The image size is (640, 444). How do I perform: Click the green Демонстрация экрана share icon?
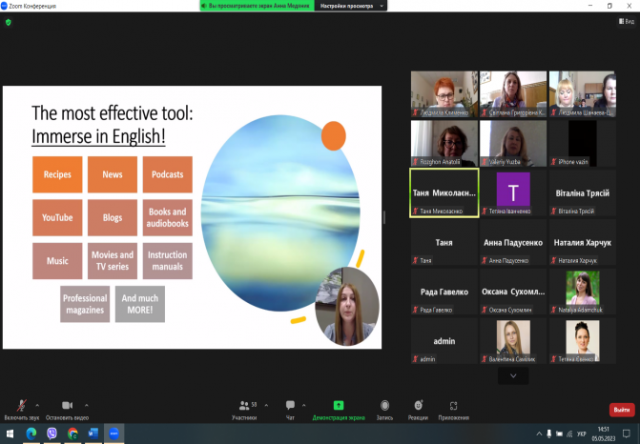[x=338, y=405]
